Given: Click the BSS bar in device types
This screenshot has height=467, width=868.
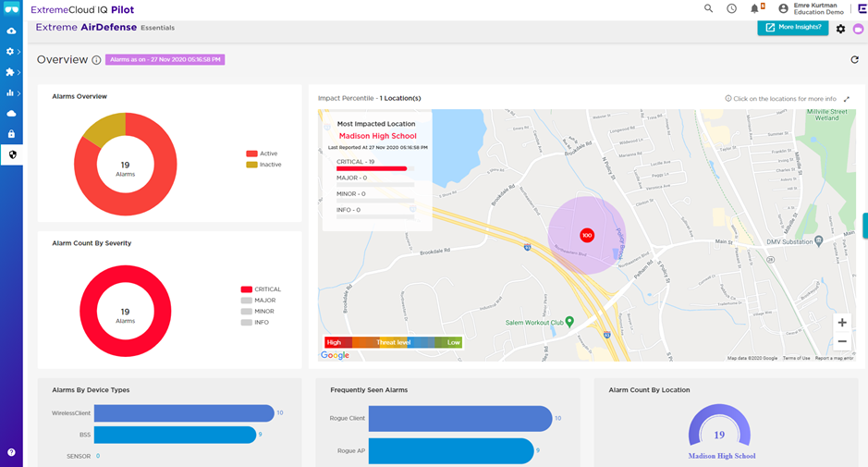Looking at the screenshot, I should tap(175, 435).
